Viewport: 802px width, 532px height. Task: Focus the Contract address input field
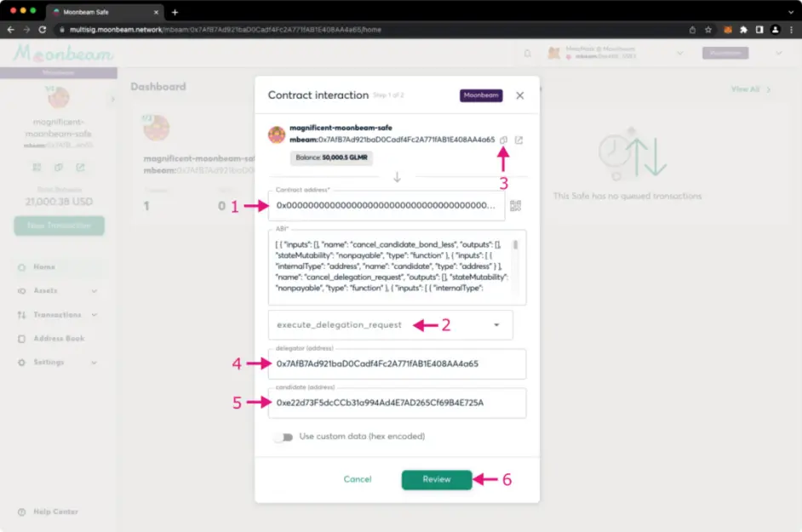coord(387,206)
